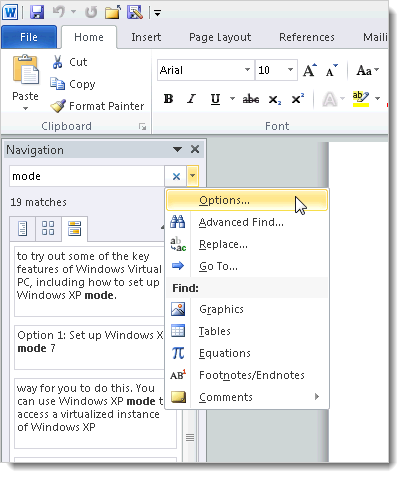Toggle Strikethrough formatting
Viewport: 404px width, 478px height.
tap(251, 99)
